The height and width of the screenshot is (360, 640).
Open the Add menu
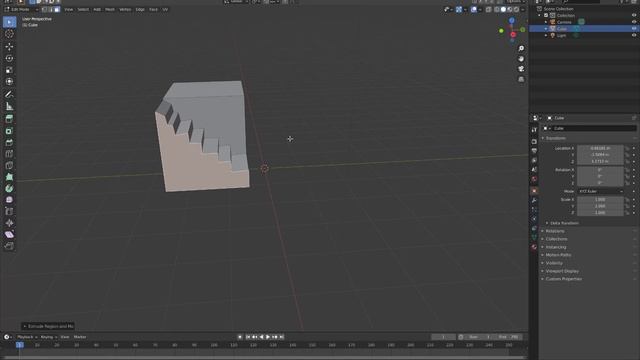point(97,9)
